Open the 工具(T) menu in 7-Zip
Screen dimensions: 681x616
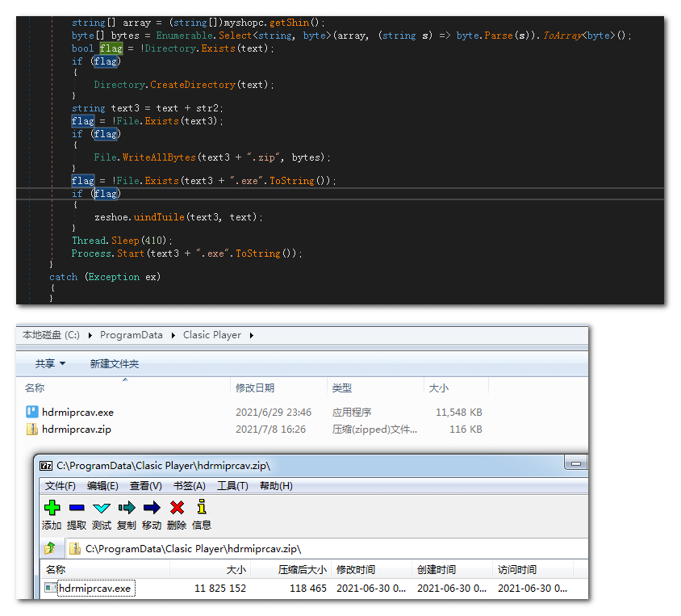coord(233,486)
